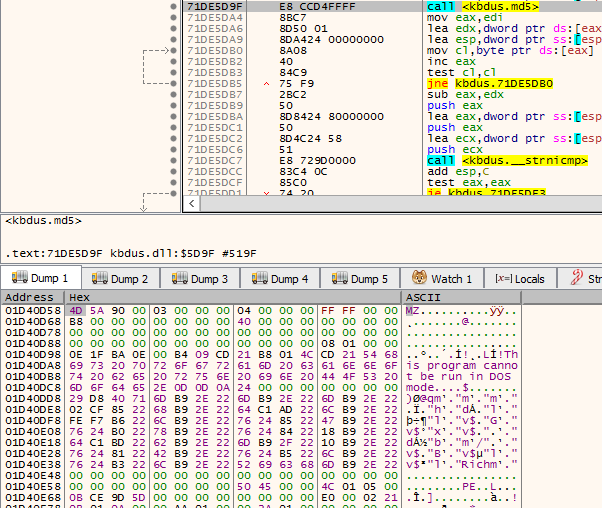Click the Dump 1 tab icon

[x=20, y=277]
